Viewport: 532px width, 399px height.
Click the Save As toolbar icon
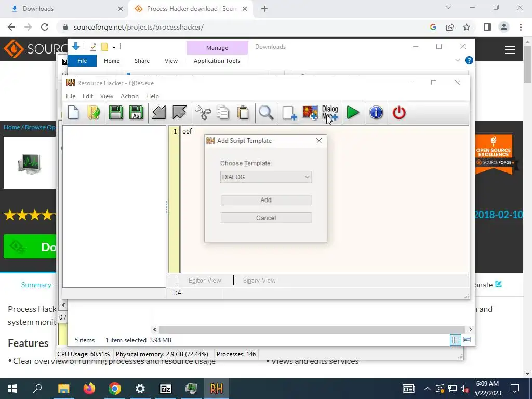tap(136, 113)
